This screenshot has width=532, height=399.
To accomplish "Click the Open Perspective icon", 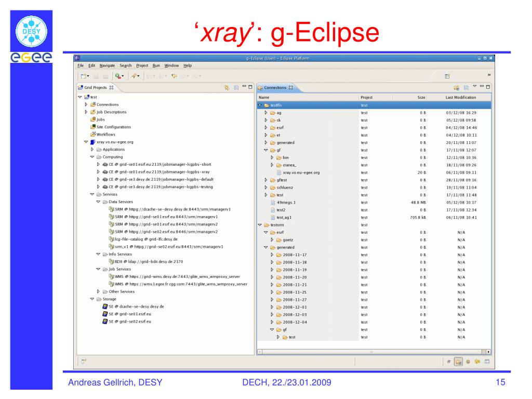I will 447,76.
